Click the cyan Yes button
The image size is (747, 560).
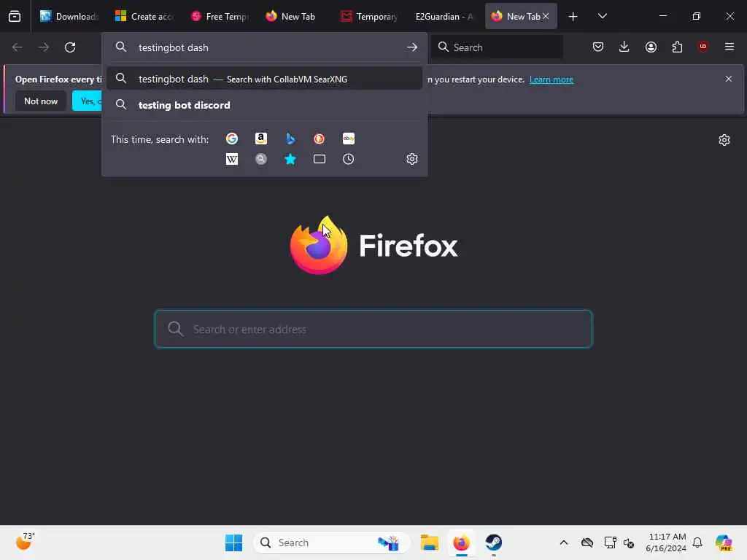point(88,101)
